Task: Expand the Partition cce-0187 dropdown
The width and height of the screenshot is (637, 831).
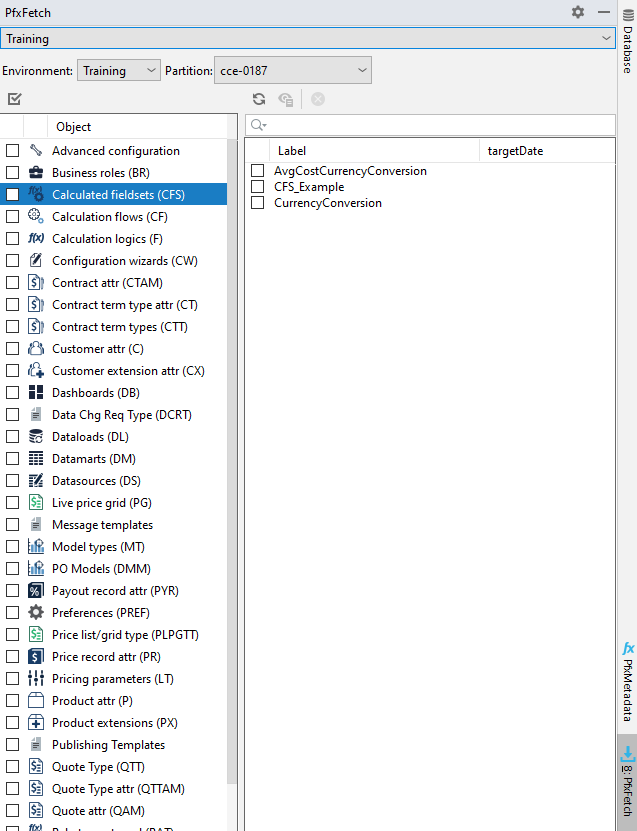Action: coord(292,71)
